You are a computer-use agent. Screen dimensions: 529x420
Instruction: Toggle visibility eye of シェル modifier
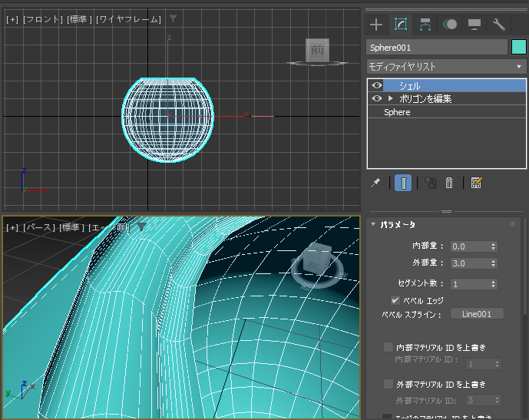click(x=377, y=85)
